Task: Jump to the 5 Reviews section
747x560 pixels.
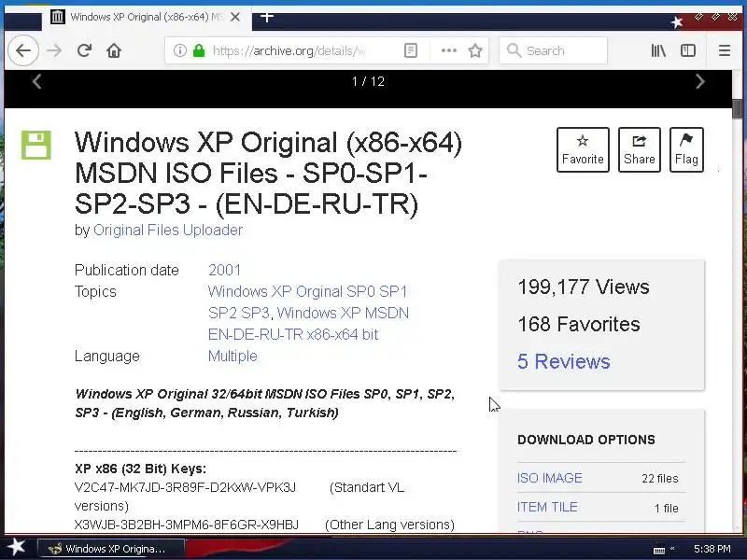Action: point(564,361)
